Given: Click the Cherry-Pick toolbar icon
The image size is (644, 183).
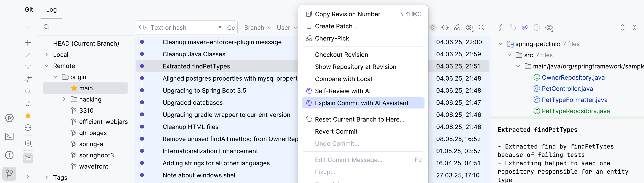Looking at the screenshot, I should (457, 27).
